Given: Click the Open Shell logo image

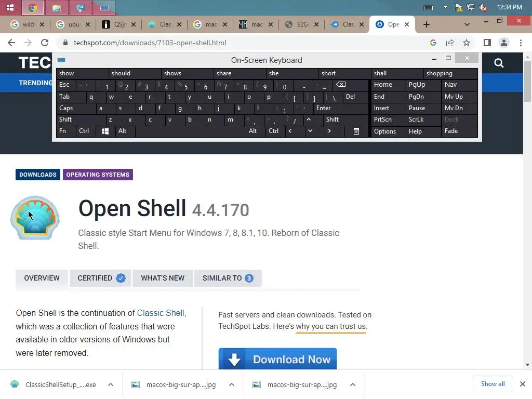Looking at the screenshot, I should pyautogui.click(x=35, y=218).
